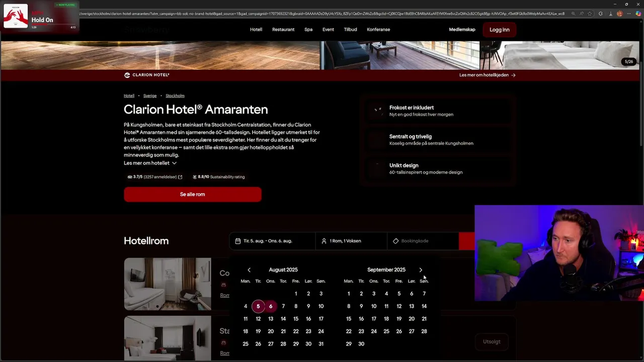The height and width of the screenshot is (362, 644).
Task: Click the 8.8/10 Sustainability rating text
Action: click(218, 177)
